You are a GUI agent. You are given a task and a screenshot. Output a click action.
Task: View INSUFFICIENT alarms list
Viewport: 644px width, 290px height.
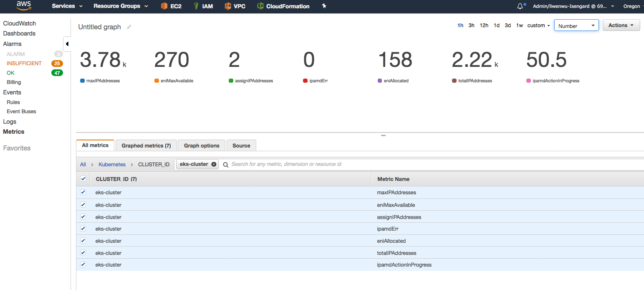point(24,64)
